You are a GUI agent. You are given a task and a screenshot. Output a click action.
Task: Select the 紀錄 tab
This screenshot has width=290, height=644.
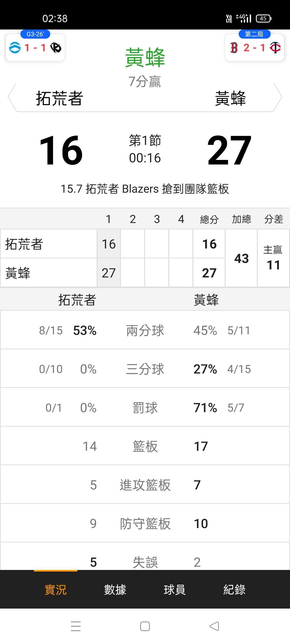(234, 590)
